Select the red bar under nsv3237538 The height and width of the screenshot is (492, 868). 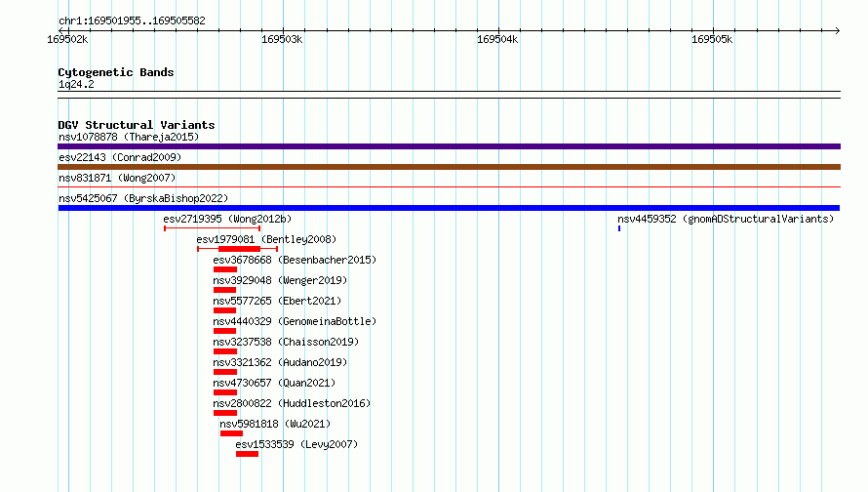pyautogui.click(x=224, y=351)
